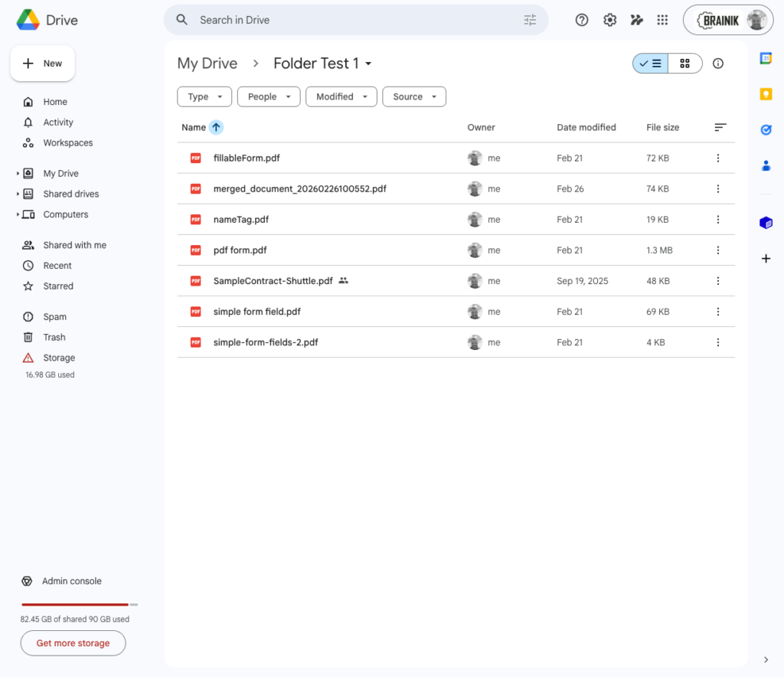
Task: Open Drive settings gear
Action: 609,20
